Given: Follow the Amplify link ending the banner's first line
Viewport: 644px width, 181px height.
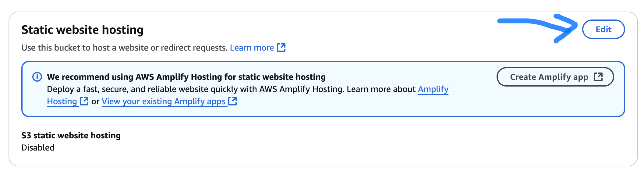Looking at the screenshot, I should point(433,89).
